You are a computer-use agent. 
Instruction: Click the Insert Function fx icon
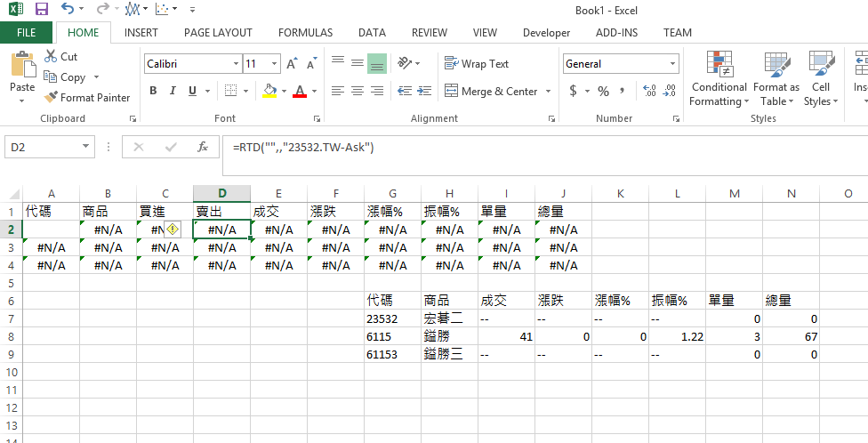click(203, 147)
